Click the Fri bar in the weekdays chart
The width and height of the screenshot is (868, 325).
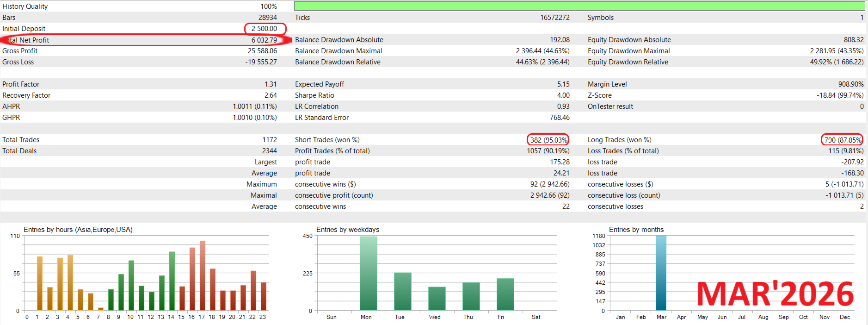[505, 294]
